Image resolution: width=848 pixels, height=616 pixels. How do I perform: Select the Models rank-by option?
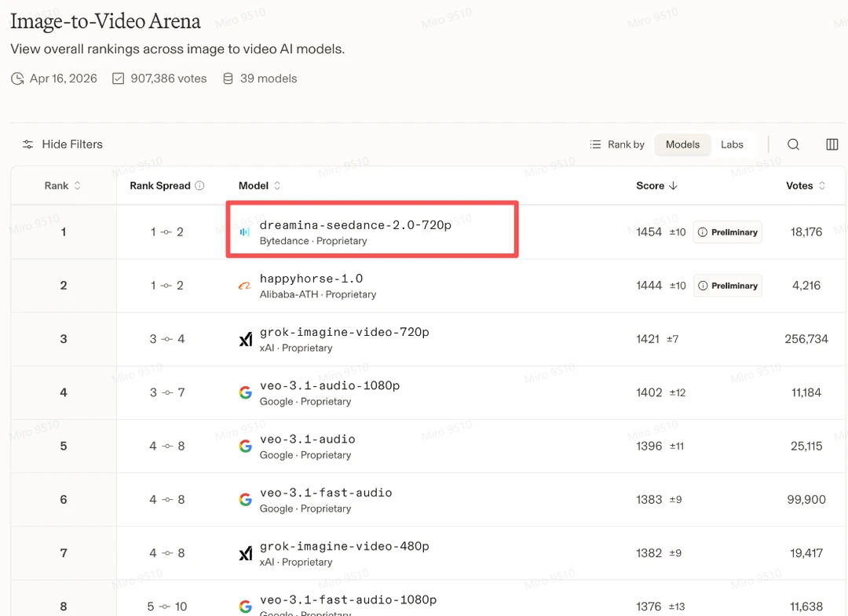coord(682,144)
